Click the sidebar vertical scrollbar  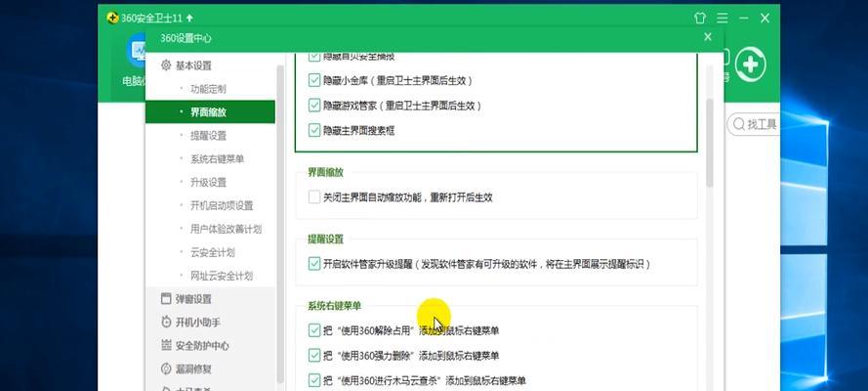(280, 222)
